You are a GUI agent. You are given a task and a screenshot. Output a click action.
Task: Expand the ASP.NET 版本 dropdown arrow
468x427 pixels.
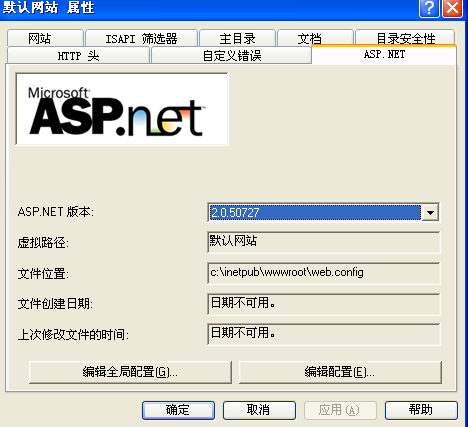point(430,212)
